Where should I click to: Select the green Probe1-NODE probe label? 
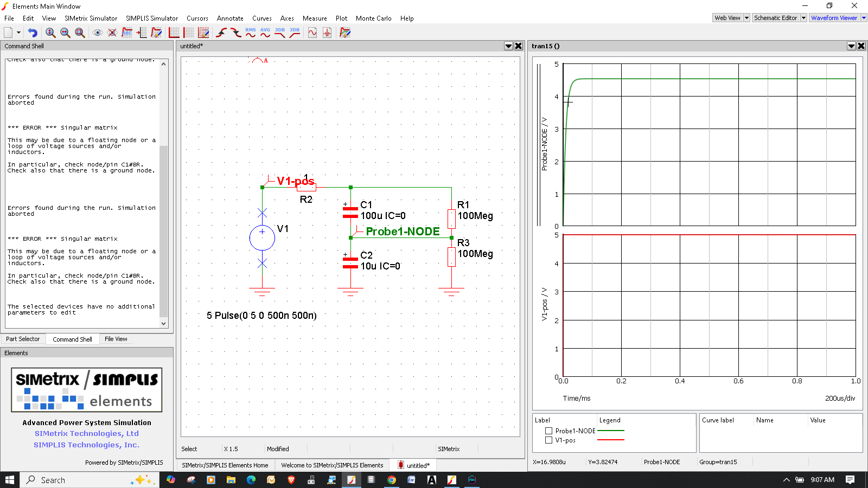pyautogui.click(x=403, y=232)
